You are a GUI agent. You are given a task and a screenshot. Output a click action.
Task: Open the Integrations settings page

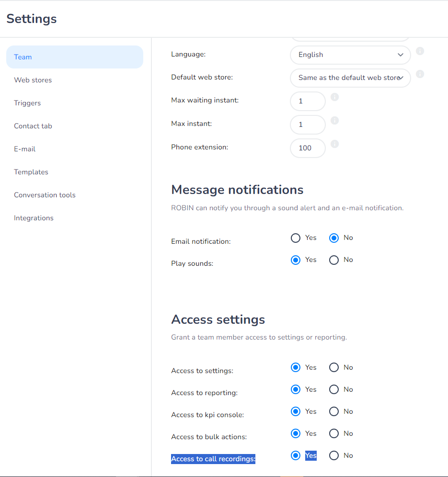click(x=34, y=218)
